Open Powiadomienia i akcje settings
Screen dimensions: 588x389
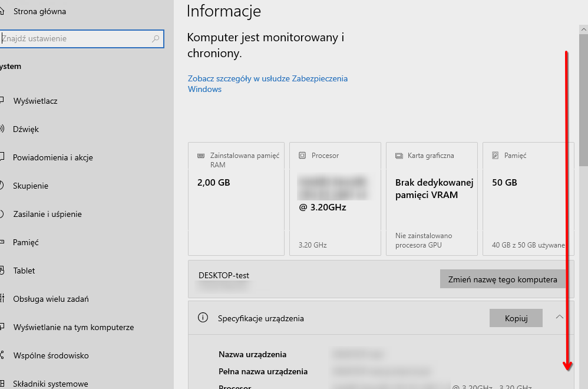pos(53,157)
